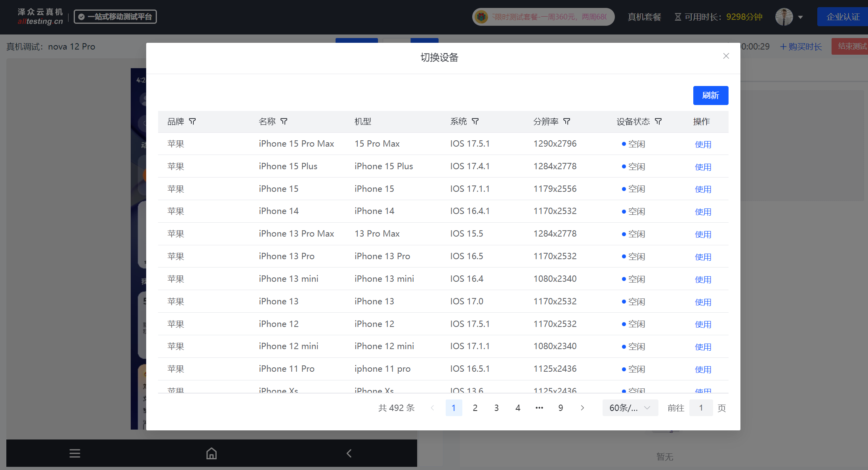Screen dimensions: 868x470
Task: Click the 苹果 brand cell for iPhone 15
Action: click(x=176, y=189)
